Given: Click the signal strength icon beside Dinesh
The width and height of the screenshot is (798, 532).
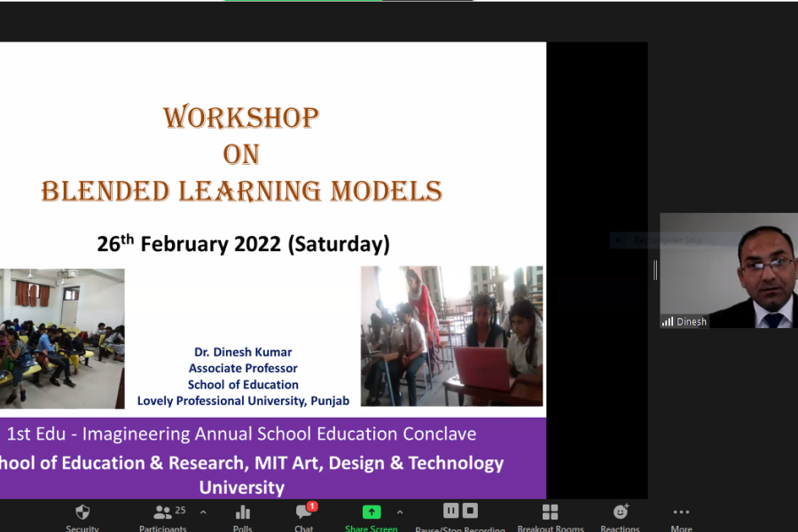Looking at the screenshot, I should pyautogui.click(x=667, y=321).
